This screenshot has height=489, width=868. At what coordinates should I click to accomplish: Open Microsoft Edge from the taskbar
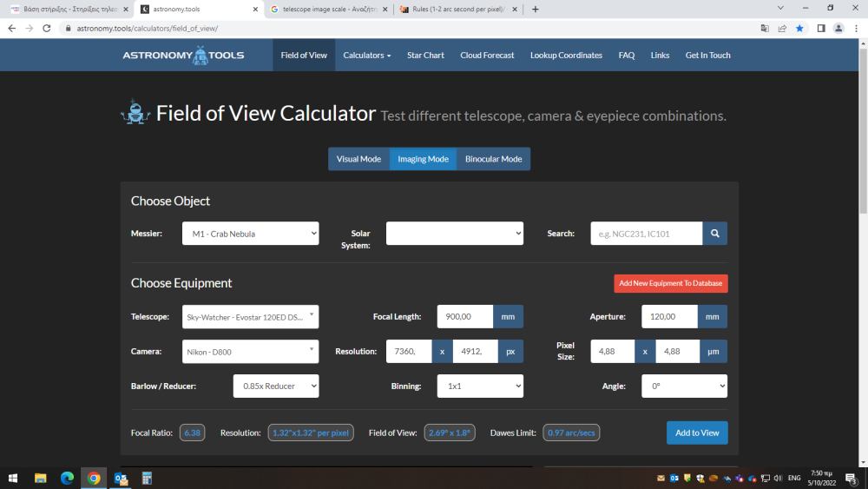67,479
